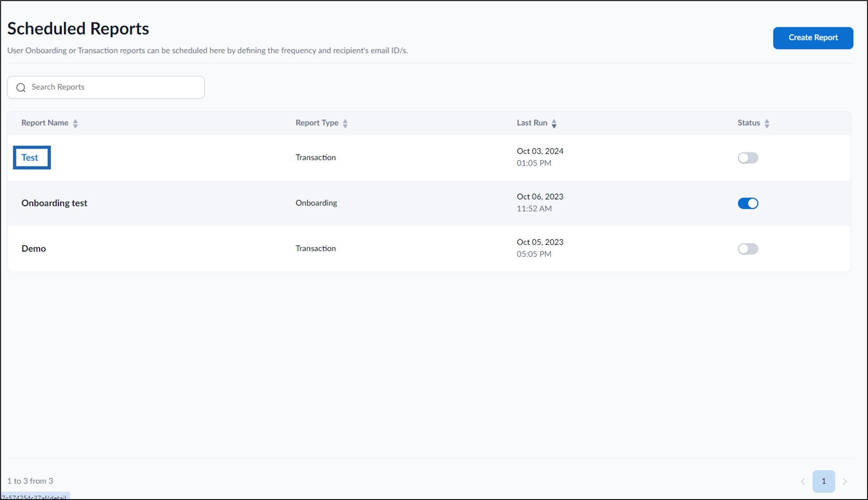Click the search magnifier icon

(x=21, y=87)
